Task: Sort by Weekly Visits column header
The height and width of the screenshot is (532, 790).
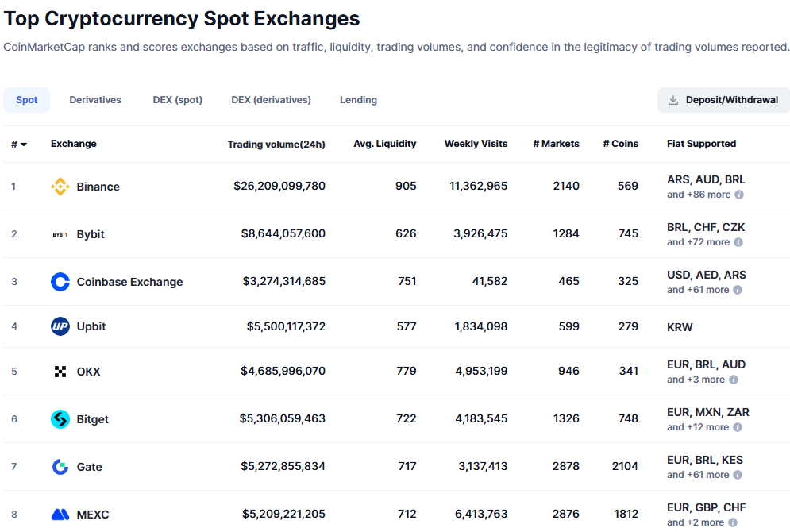Action: (x=476, y=144)
